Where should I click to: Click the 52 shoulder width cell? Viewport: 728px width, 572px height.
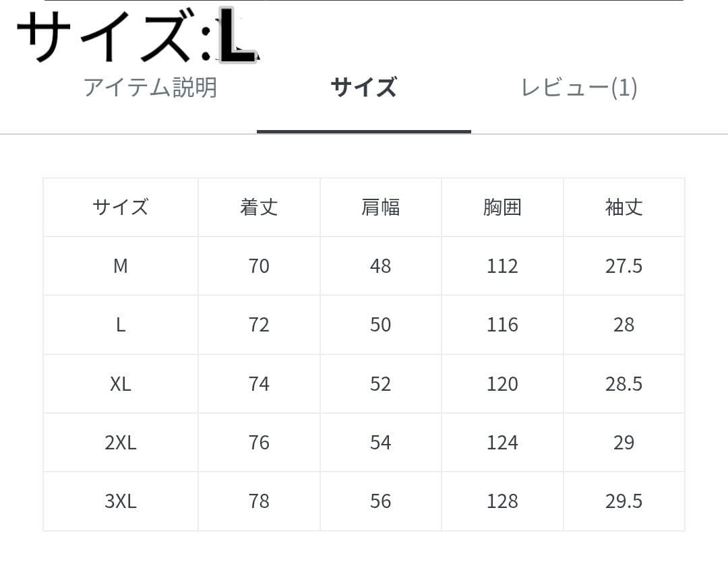point(380,384)
